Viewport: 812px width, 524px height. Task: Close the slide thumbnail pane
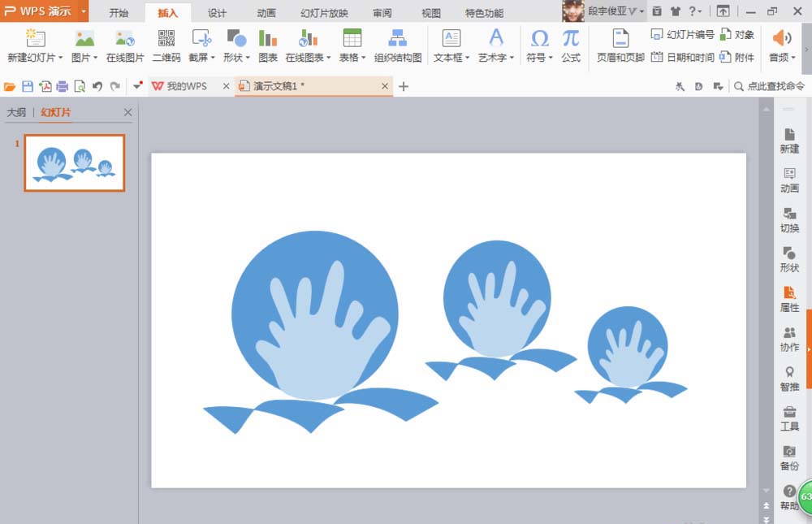[x=128, y=112]
